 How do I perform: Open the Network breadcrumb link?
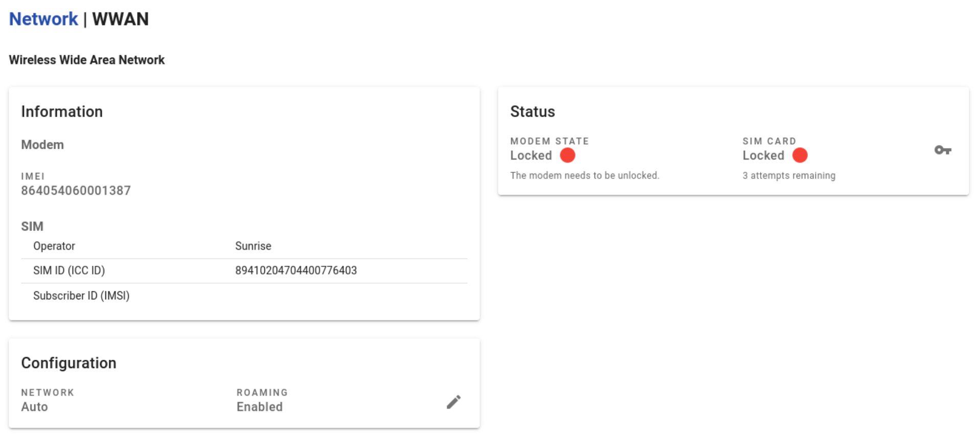(x=43, y=19)
